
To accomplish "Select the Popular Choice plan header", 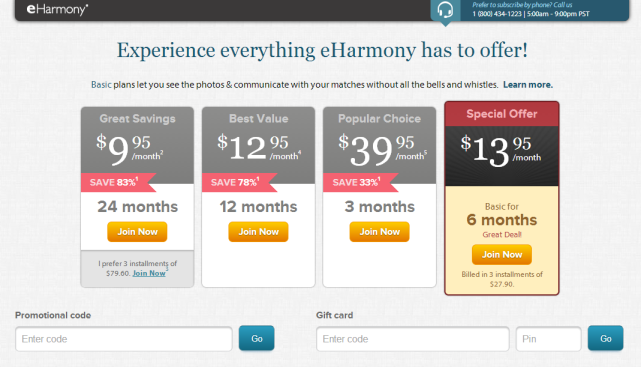I will 379,119.
